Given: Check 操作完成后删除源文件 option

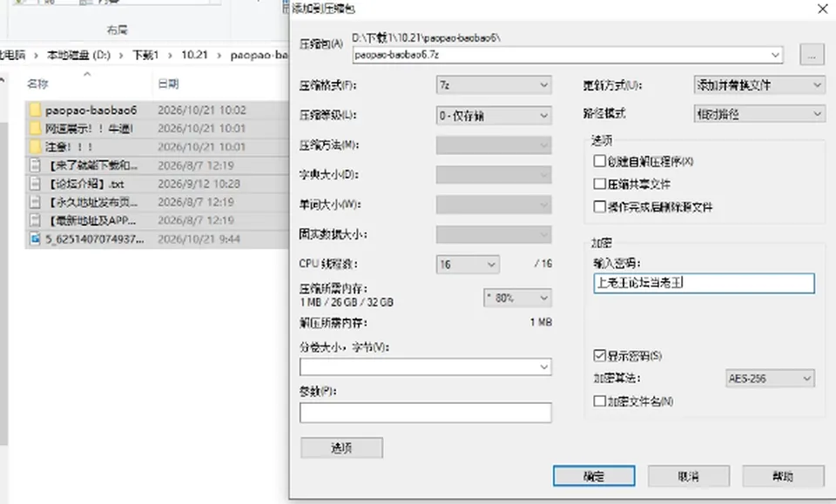Looking at the screenshot, I should [600, 206].
